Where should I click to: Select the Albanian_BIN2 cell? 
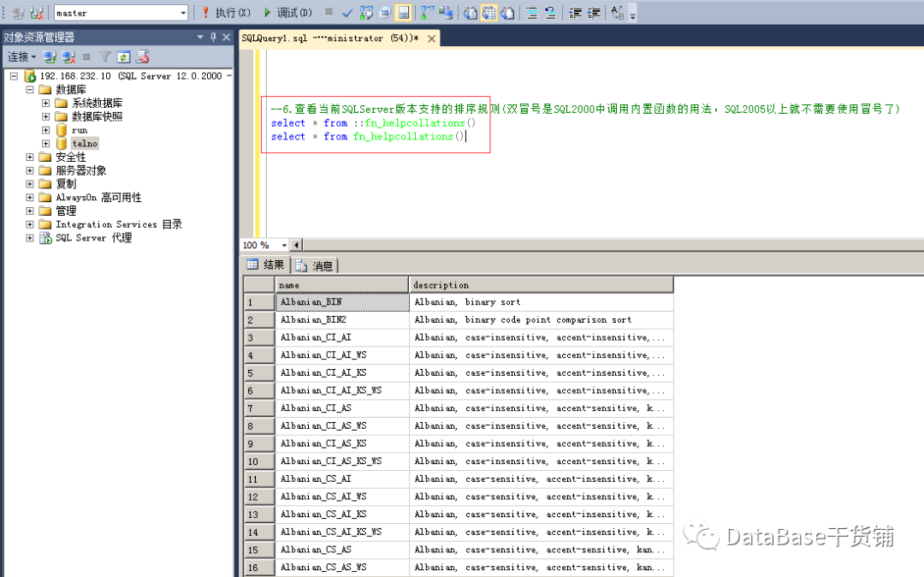coord(341,319)
